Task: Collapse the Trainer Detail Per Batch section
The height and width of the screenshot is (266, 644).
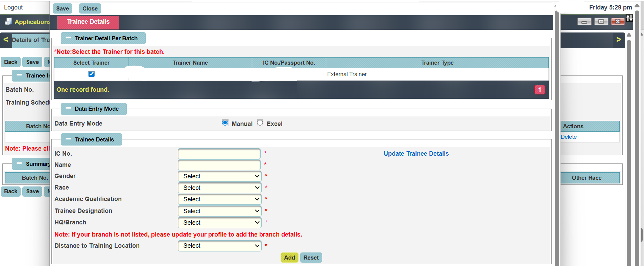Action: click(68, 38)
